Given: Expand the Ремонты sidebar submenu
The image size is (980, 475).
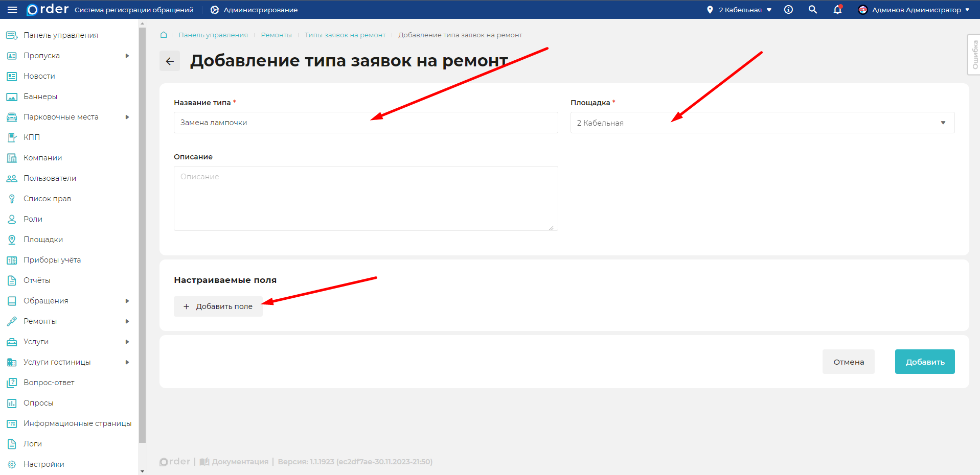Looking at the screenshot, I should (x=127, y=321).
